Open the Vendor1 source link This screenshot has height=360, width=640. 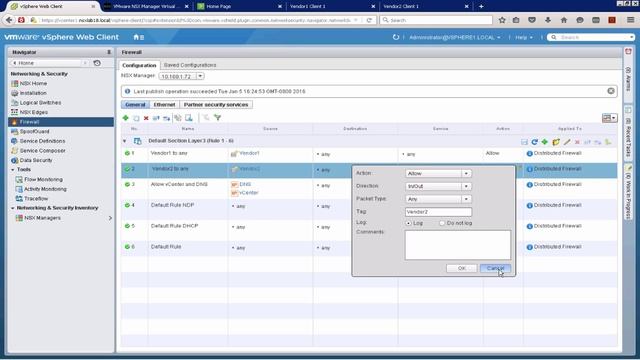click(249, 153)
